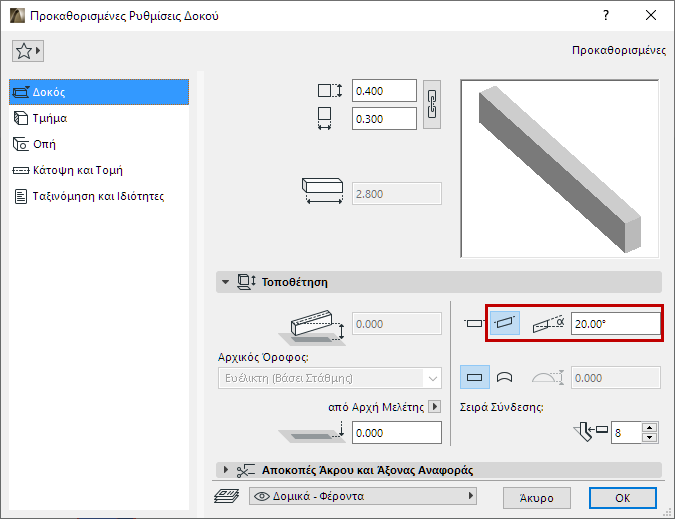This screenshot has width=675, height=519.
Task: Click the eye visibility icon on layer
Action: [262, 496]
